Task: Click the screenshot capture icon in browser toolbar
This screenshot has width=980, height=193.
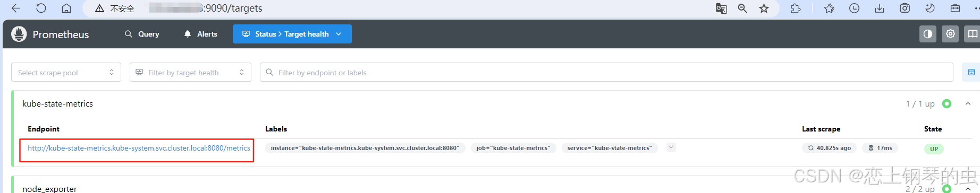Action: 905,8
